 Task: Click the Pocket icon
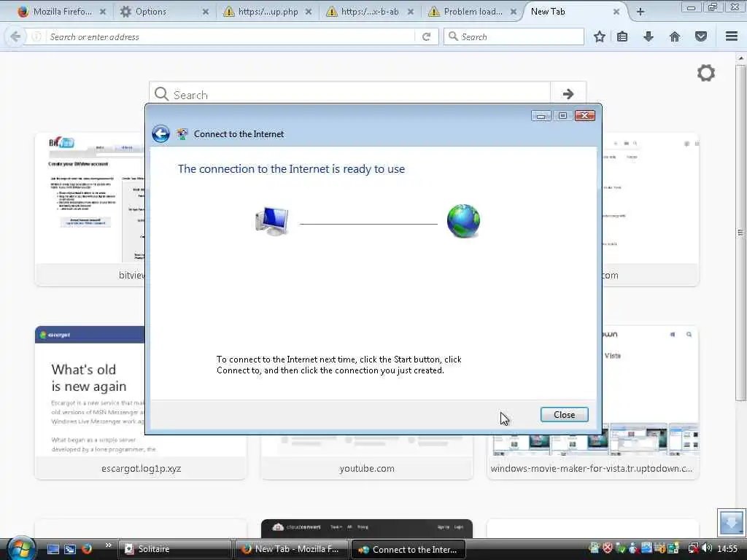click(701, 36)
